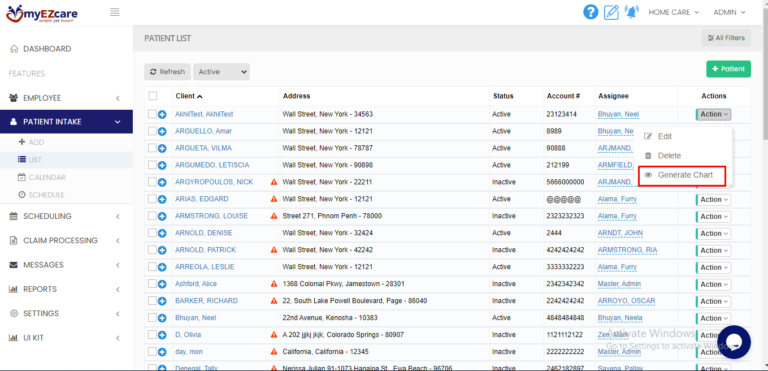Open the All Filters button
Image resolution: width=768 pixels, height=371 pixels.
726,38
